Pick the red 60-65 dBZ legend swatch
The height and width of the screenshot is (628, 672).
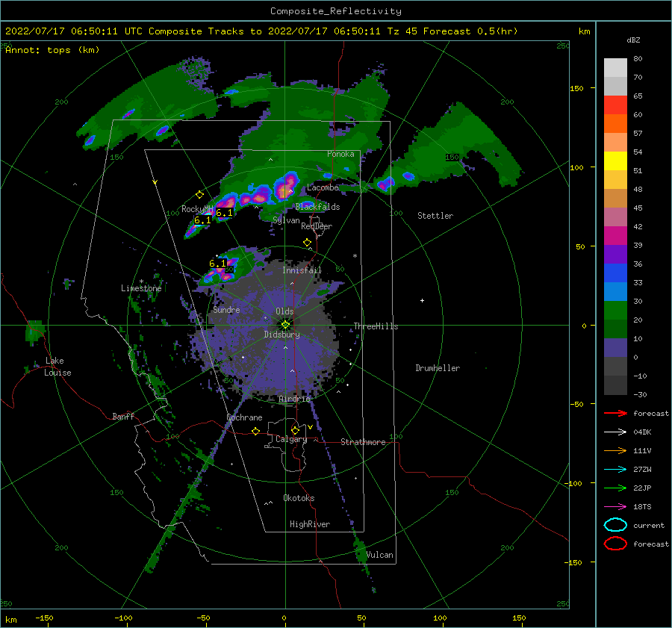(615, 105)
